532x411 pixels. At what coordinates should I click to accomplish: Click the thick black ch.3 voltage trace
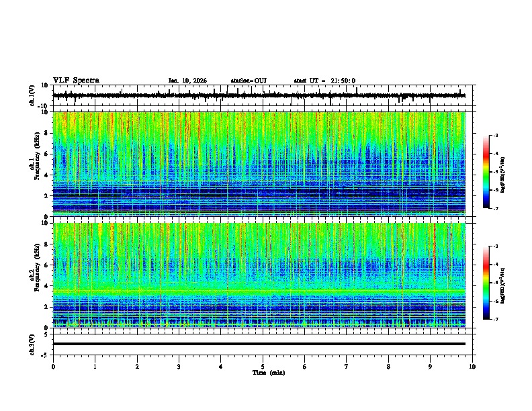(259, 344)
